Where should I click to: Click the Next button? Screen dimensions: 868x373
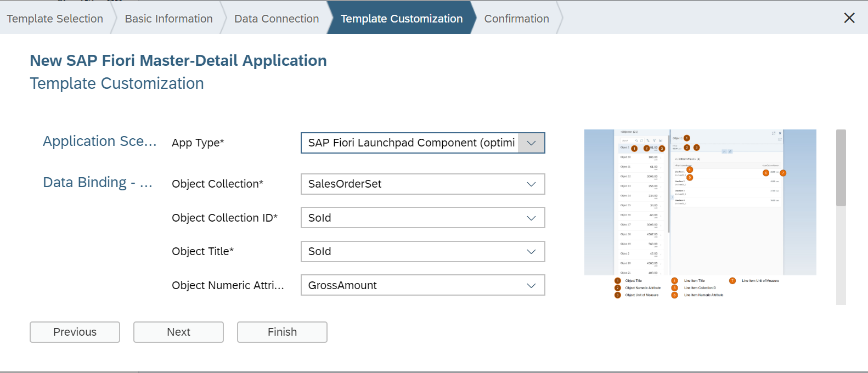pyautogui.click(x=178, y=332)
